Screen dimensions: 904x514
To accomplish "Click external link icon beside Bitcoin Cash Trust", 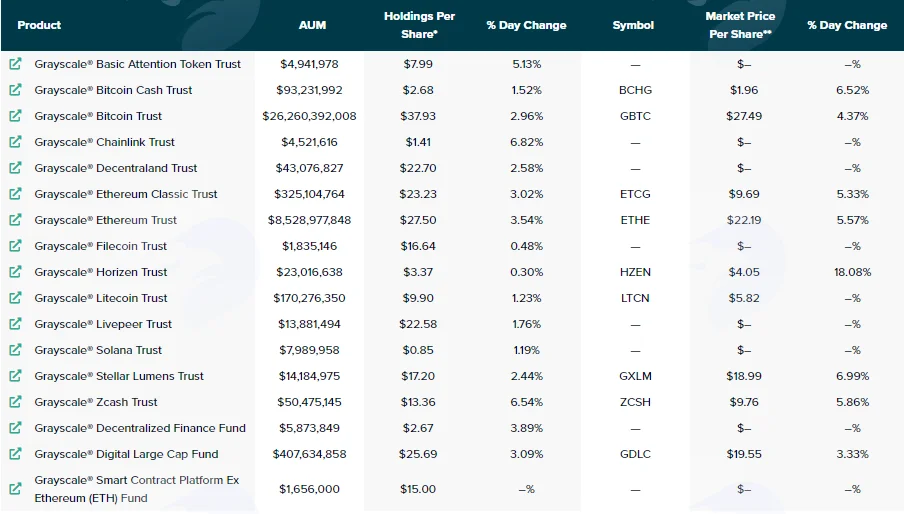I will (16, 90).
